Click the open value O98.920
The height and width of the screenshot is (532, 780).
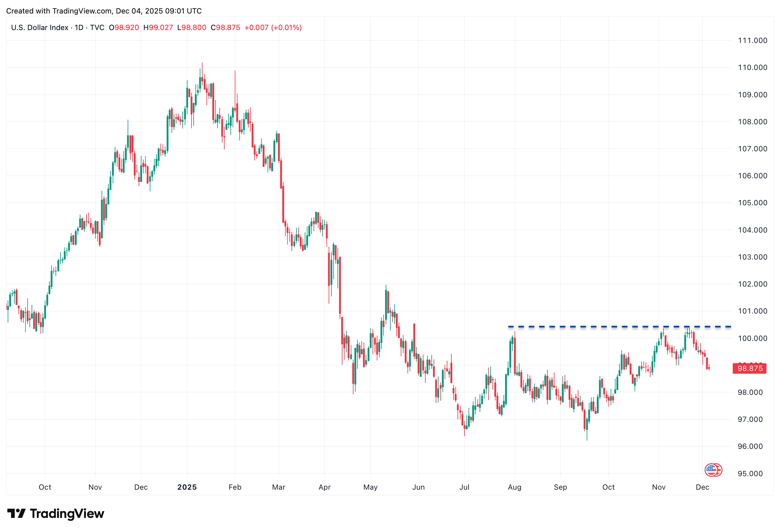tap(124, 28)
